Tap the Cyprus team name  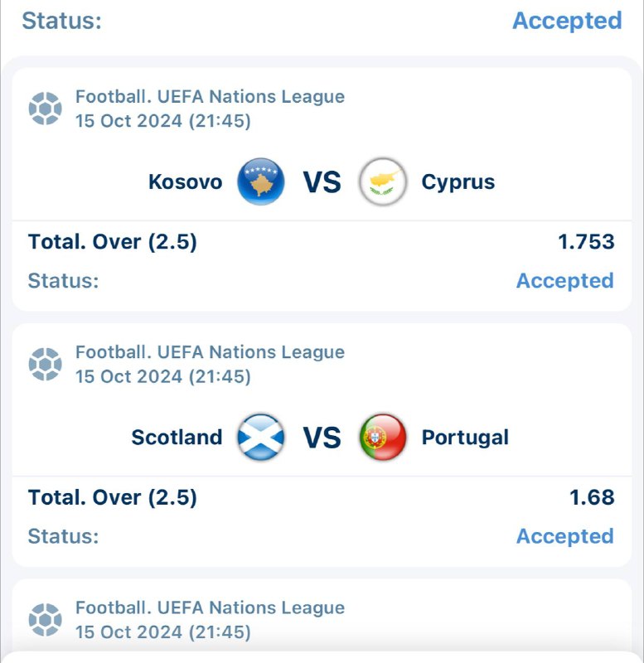point(458,181)
